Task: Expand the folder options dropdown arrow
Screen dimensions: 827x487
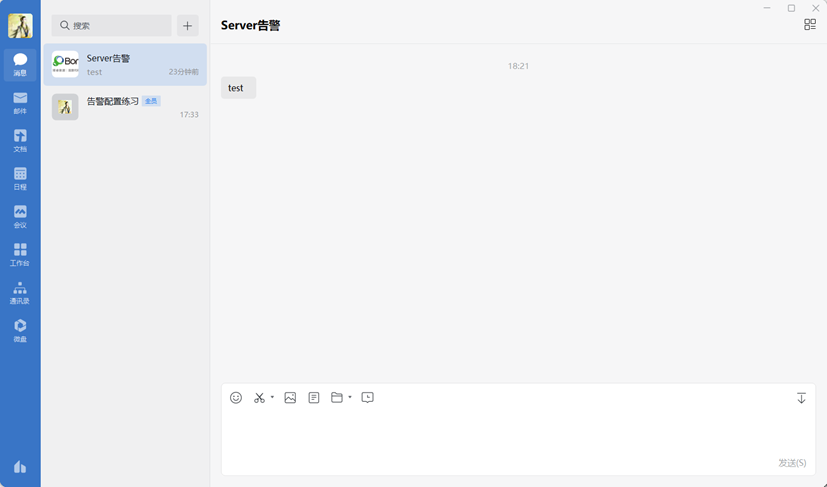Action: 350,397
